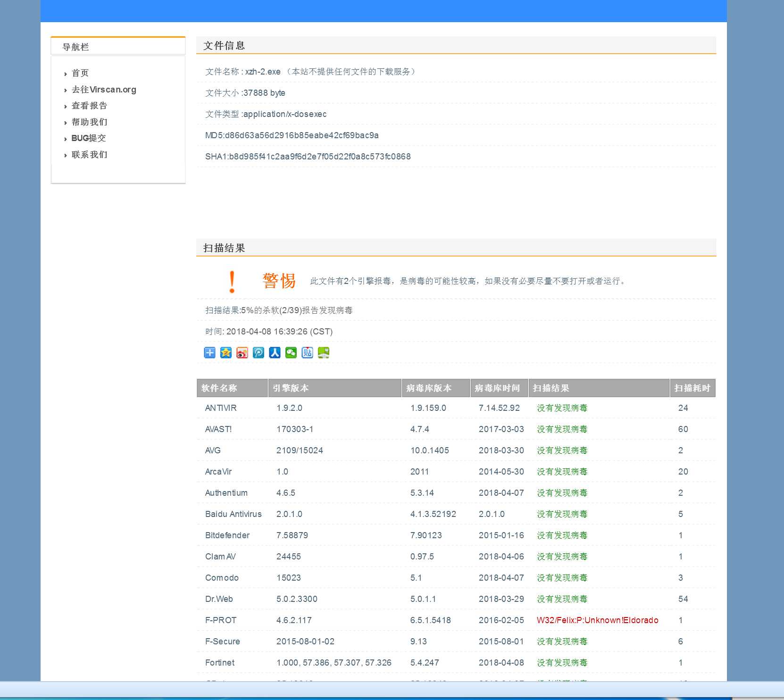Click Authentium database version 5.3.14

click(x=422, y=493)
